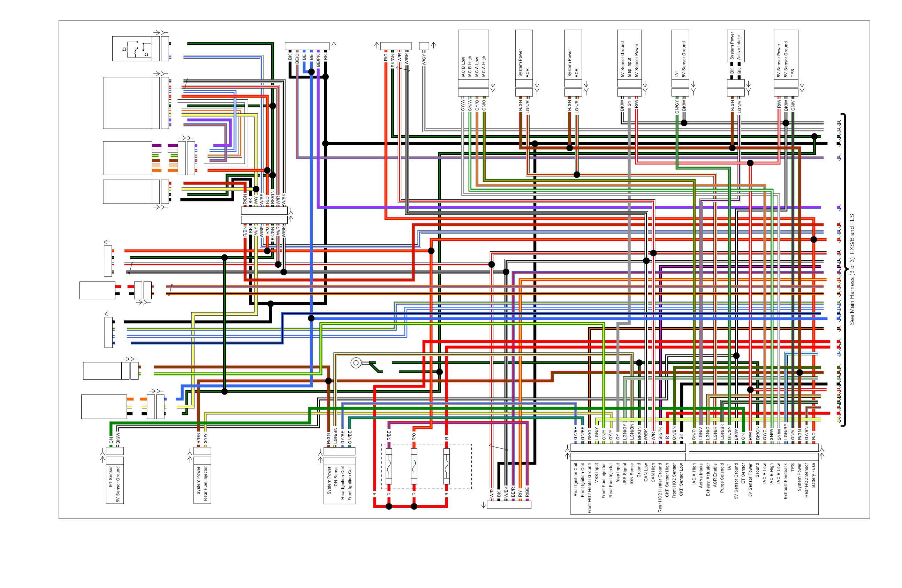Viewport: 902px width, 588px height.
Task: Click the "R/Y" wire label at bottom connector
Action: (520, 494)
